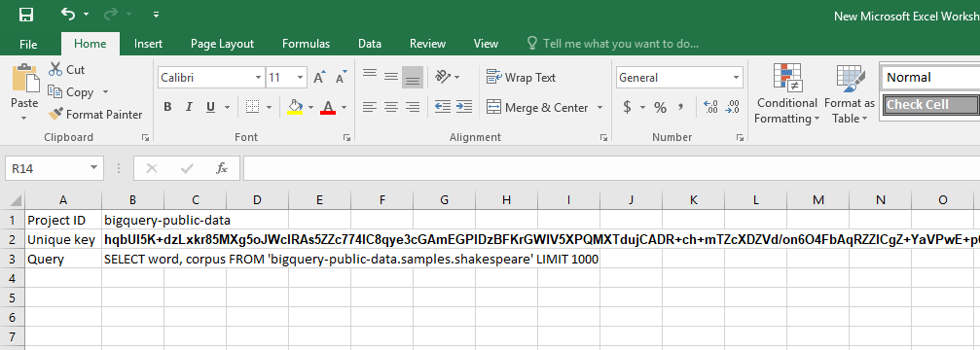
Task: Apply Accounting dollar format
Action: [x=627, y=107]
